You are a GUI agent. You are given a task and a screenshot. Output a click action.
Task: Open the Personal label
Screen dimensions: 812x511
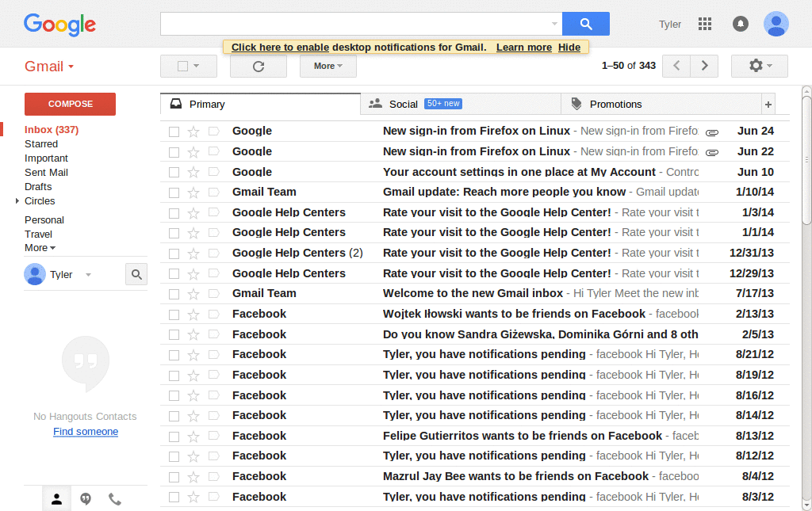[x=44, y=219]
